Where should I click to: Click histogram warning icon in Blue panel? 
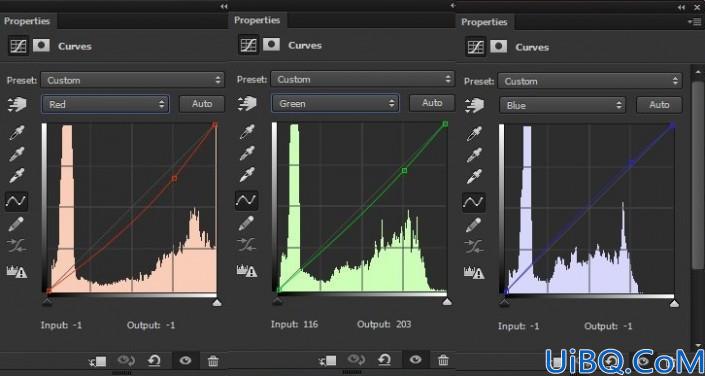pyautogui.click(x=474, y=272)
